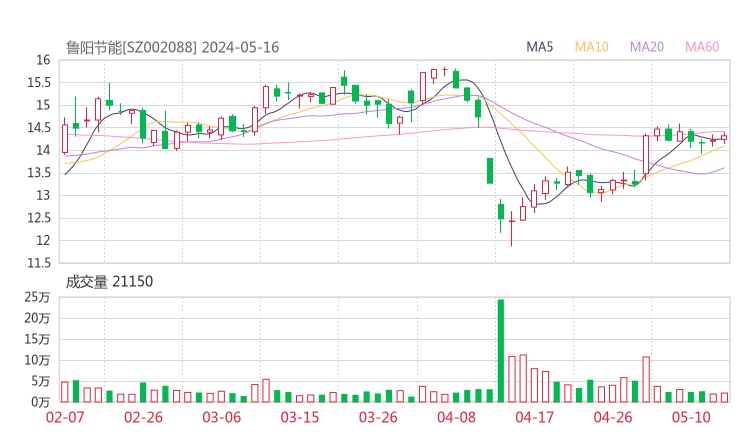Click the MA5 legend label

(539, 47)
